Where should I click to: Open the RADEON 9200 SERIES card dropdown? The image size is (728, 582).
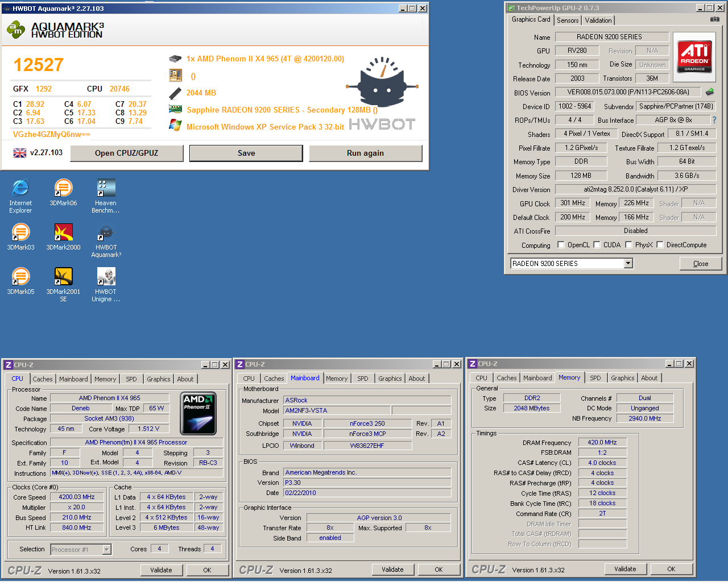[x=628, y=263]
